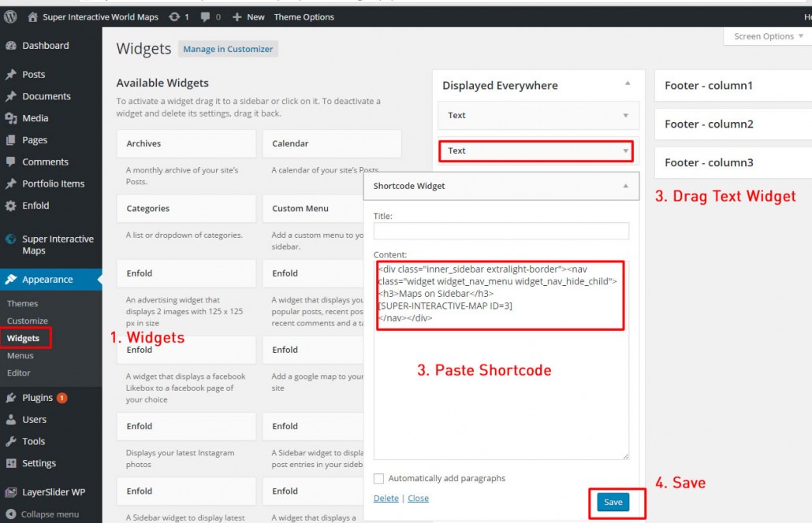Enable Automatically add paragraphs checkbox
812x523 pixels.
tap(379, 478)
